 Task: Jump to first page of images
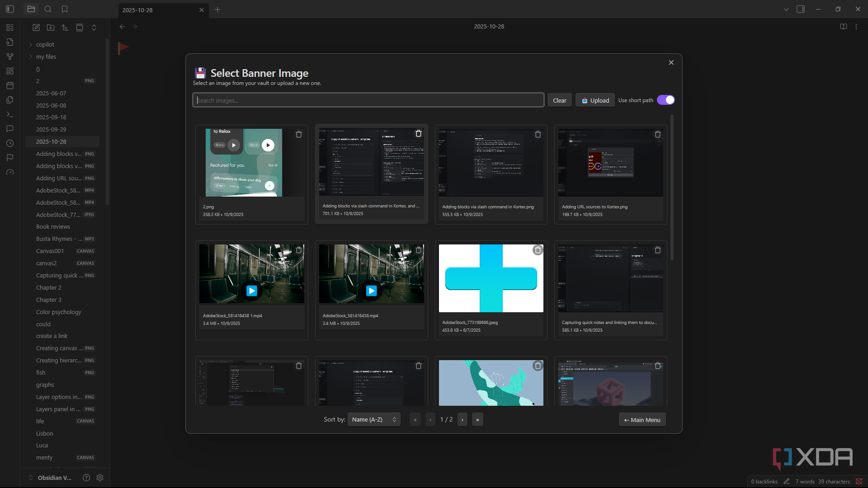tap(415, 420)
